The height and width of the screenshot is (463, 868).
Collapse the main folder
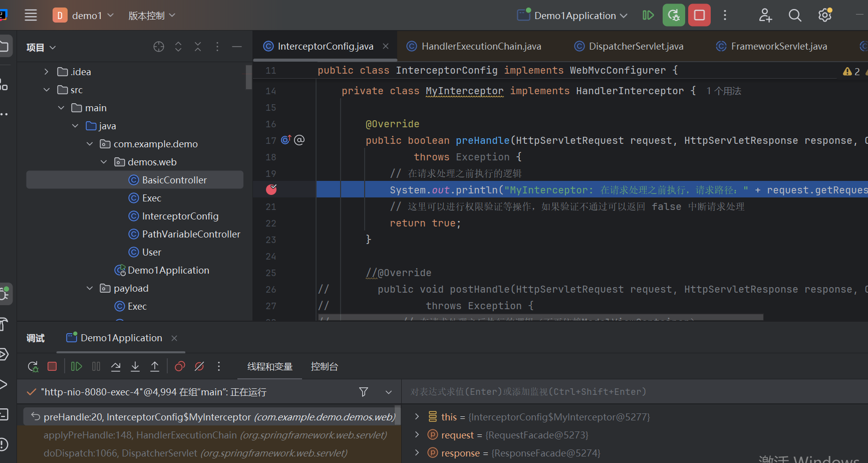pos(61,108)
